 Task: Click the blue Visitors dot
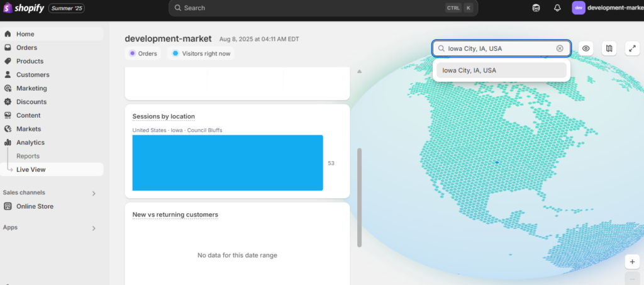[x=175, y=53]
